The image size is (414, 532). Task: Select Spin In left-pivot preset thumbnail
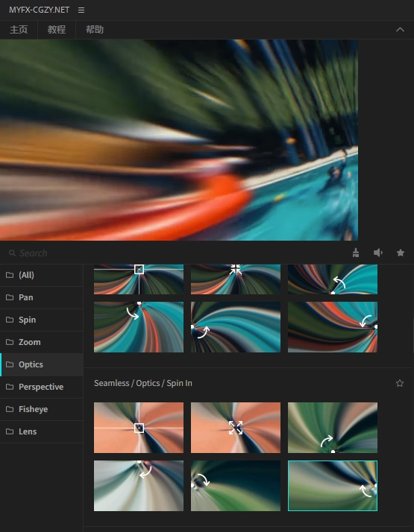point(236,486)
